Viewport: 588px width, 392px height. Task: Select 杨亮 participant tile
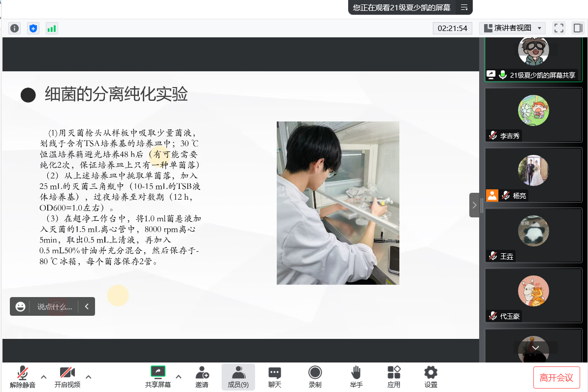[x=533, y=175]
